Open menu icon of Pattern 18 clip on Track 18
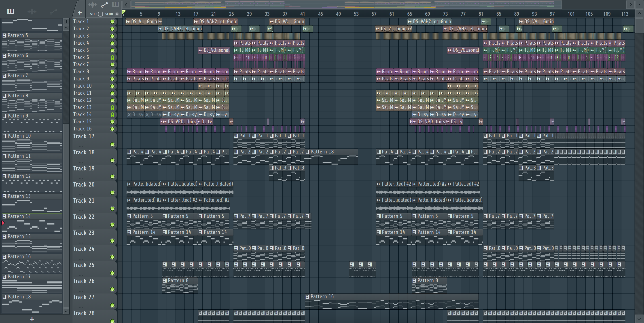 click(307, 152)
